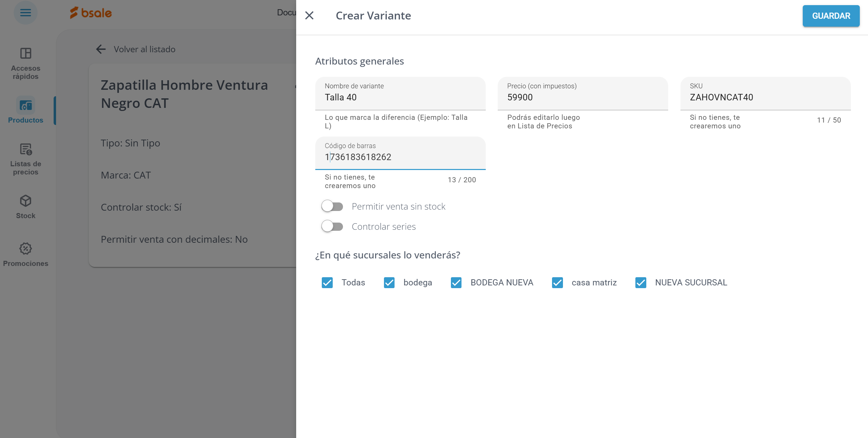Click Volver al listado link
This screenshot has width=868, height=438.
(x=144, y=49)
